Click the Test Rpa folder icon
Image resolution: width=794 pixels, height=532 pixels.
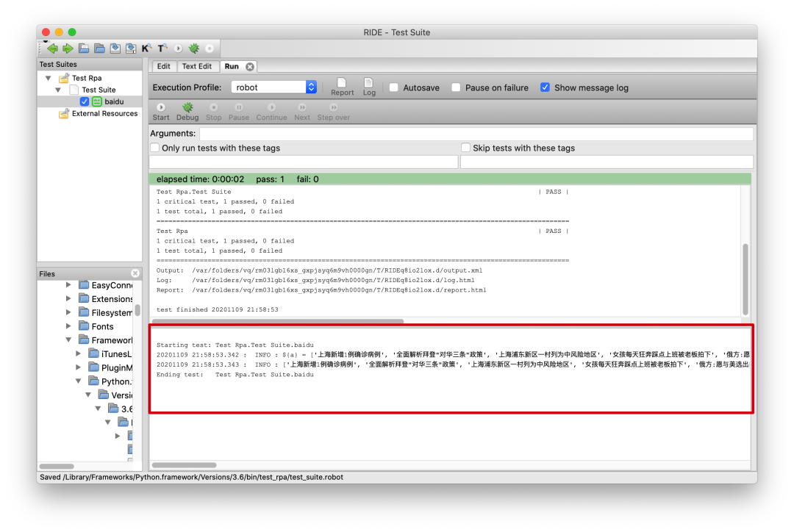coord(64,78)
